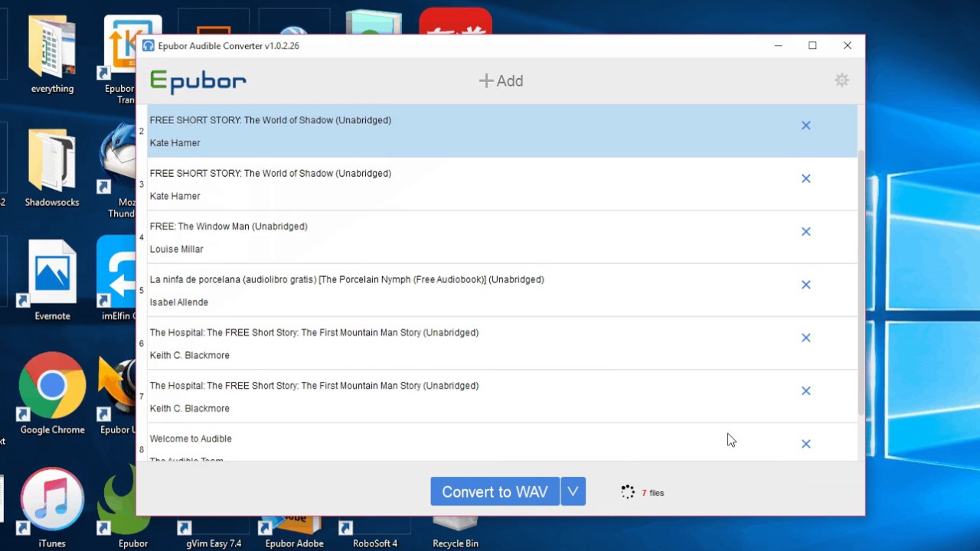This screenshot has height=551, width=980.
Task: Click the 7 files status text
Action: click(x=653, y=493)
